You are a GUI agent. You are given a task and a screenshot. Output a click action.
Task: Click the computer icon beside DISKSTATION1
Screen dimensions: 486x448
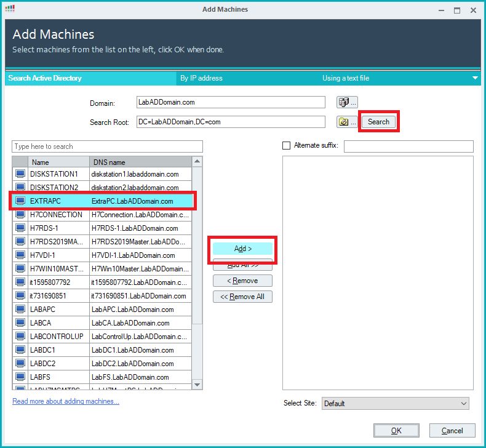20,174
